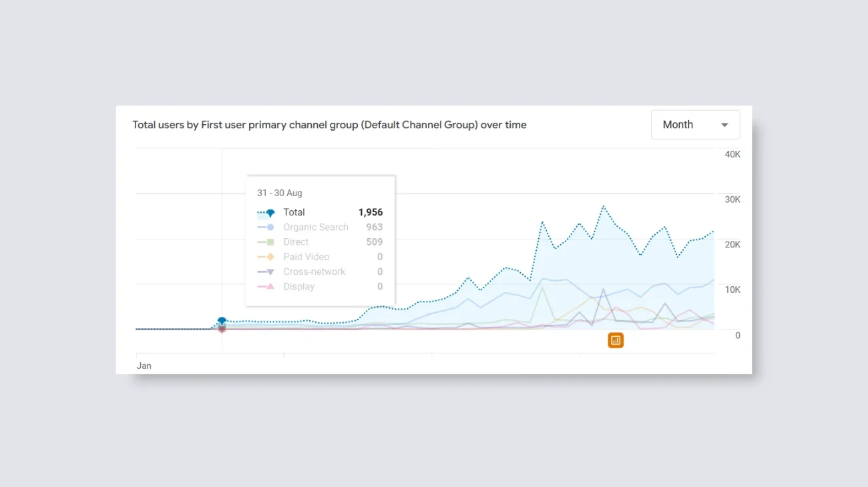
Task: Click the "20K" y-axis label
Action: [x=732, y=245]
